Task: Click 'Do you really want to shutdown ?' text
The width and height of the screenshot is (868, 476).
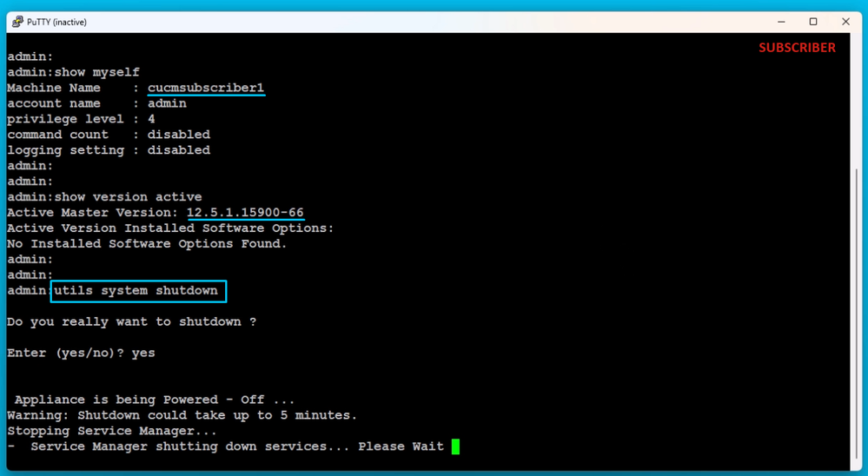Action: (x=132, y=321)
